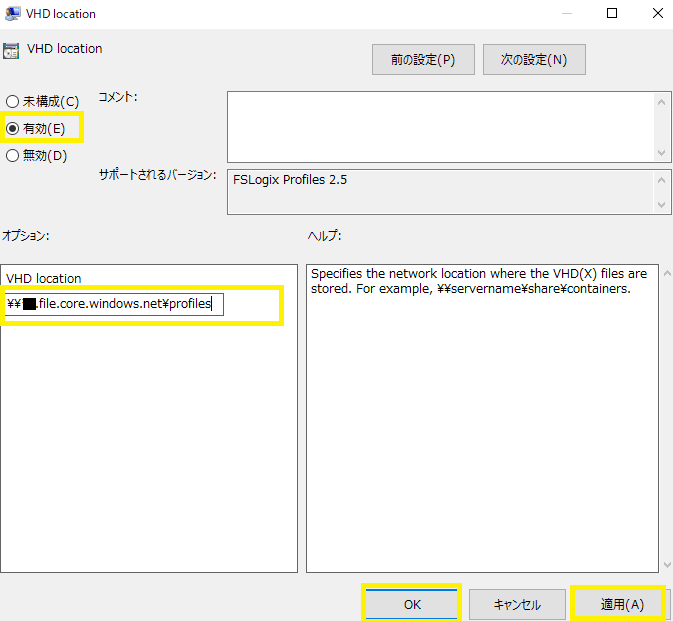Click the VHD location label in options
Viewport: 673px width, 621px height.
tap(43, 279)
